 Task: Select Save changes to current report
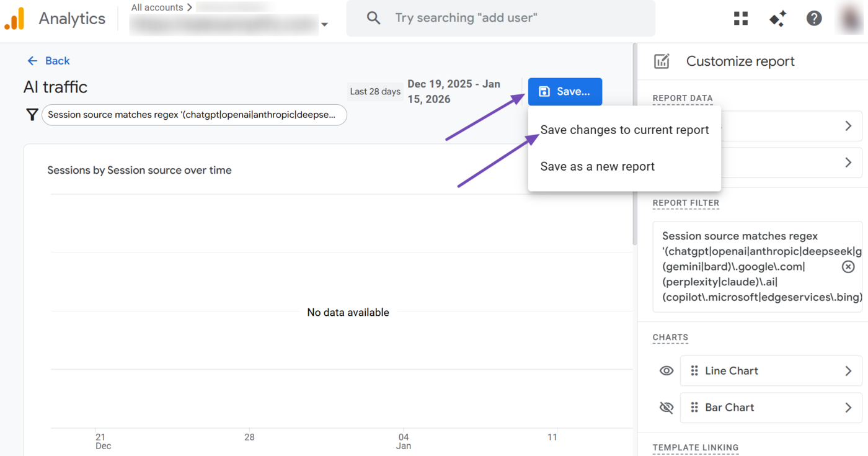[624, 130]
